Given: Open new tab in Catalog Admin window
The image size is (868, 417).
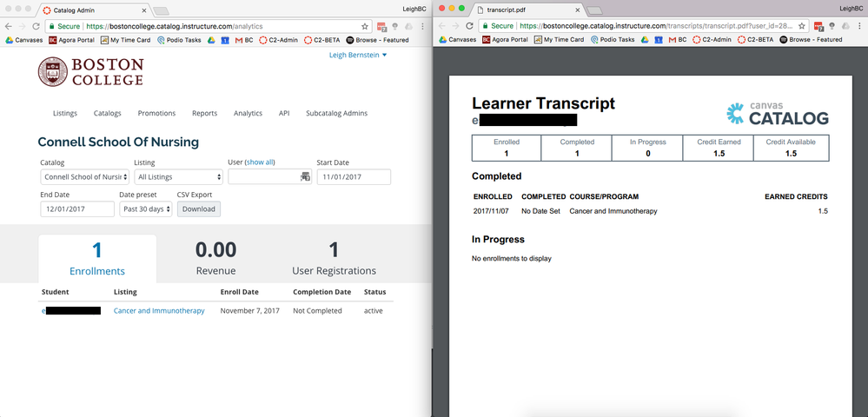Looking at the screenshot, I should pyautogui.click(x=161, y=10).
